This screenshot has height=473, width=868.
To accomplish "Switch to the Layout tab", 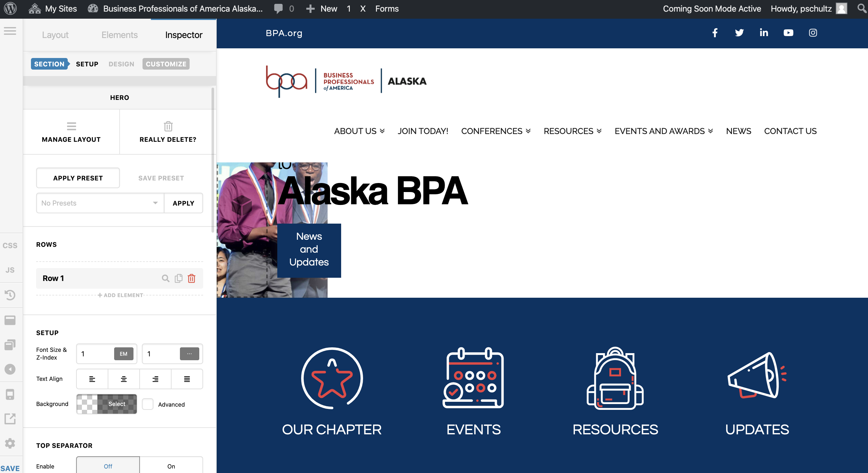I will (x=55, y=35).
